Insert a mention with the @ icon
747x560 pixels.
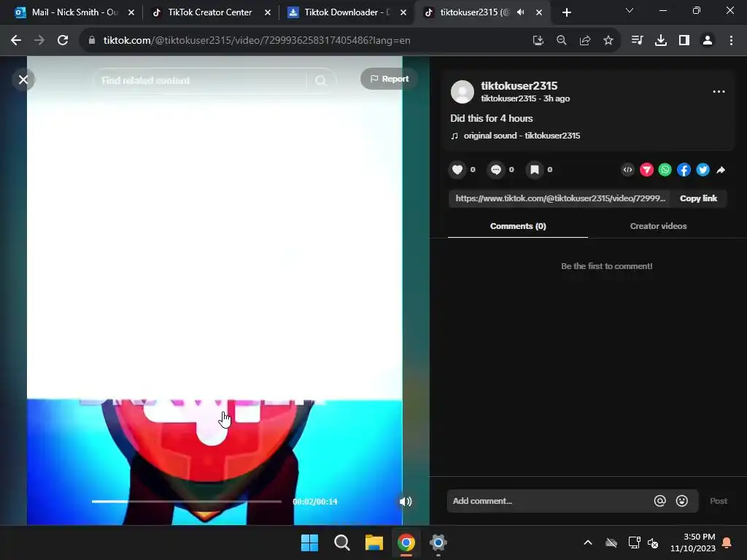coord(659,501)
